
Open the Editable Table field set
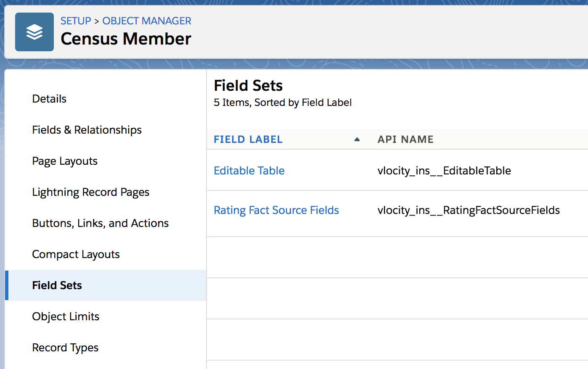click(x=249, y=171)
